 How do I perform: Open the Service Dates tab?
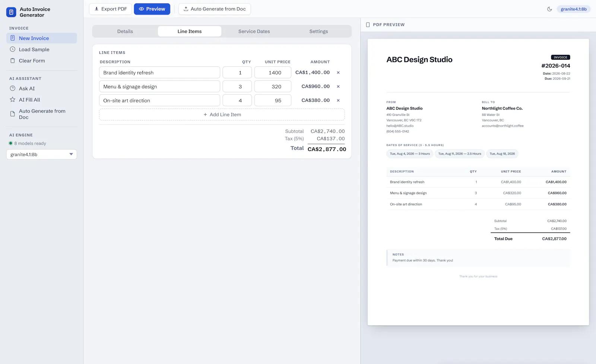coord(254,31)
